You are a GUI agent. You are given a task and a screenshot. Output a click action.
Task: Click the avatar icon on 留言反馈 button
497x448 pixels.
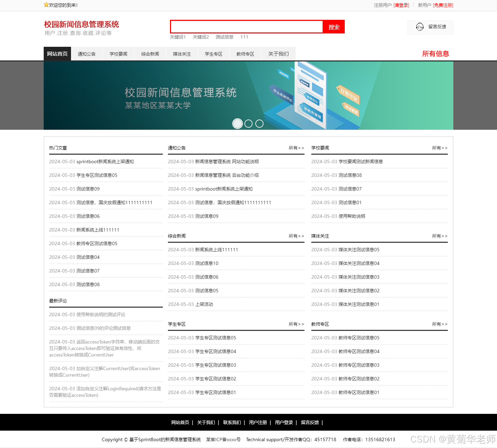420,27
